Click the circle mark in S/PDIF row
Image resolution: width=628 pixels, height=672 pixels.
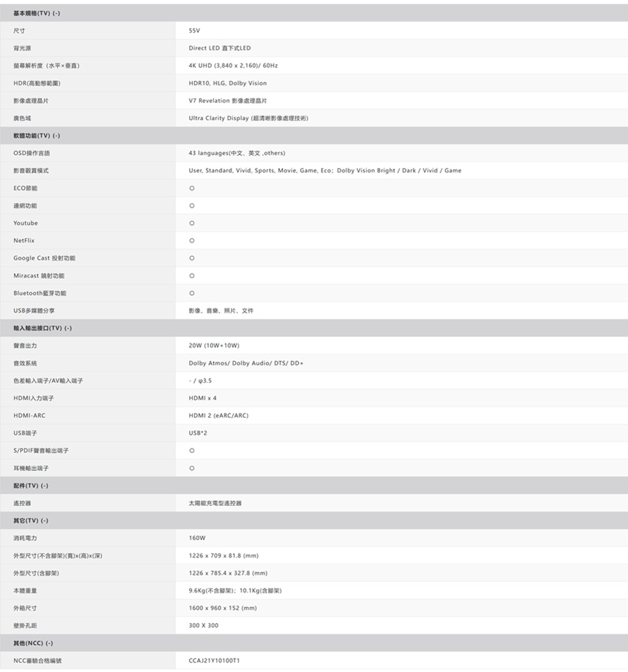pyautogui.click(x=192, y=450)
